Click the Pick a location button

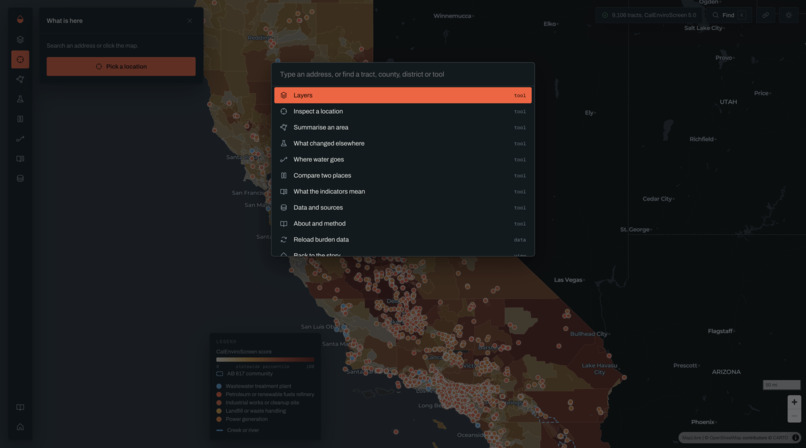tap(121, 67)
